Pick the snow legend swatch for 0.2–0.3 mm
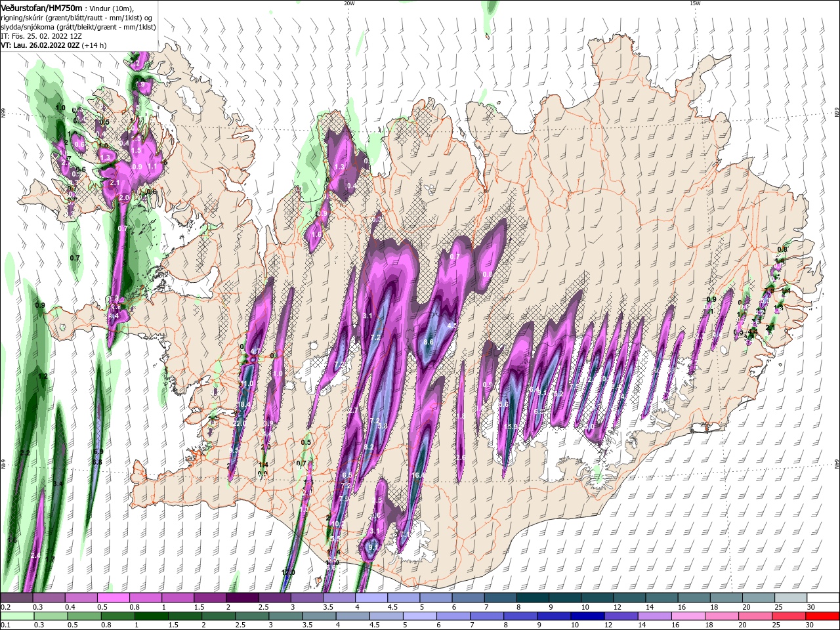 16,597
